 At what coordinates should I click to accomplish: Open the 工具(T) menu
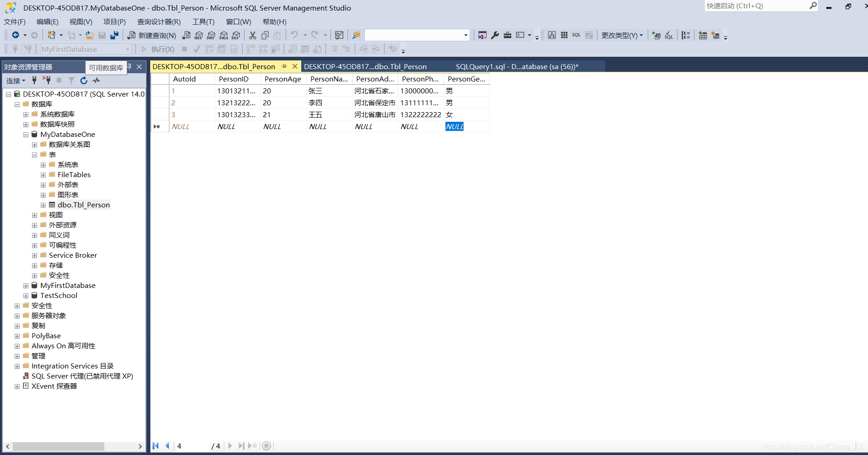(x=203, y=22)
